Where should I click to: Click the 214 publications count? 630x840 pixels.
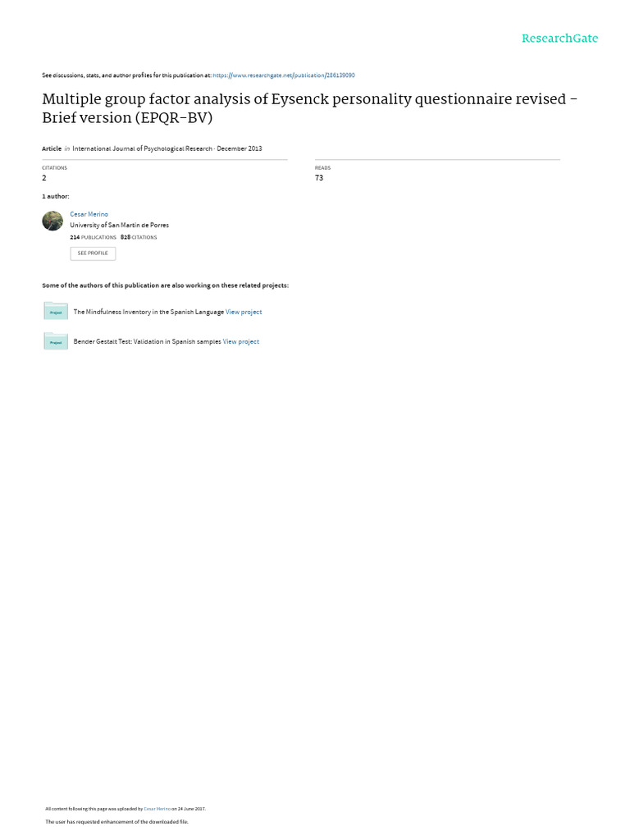tap(94, 237)
